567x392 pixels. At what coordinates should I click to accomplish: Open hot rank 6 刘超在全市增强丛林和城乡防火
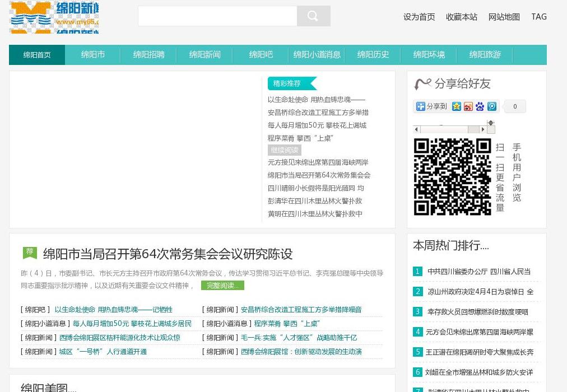479,372
